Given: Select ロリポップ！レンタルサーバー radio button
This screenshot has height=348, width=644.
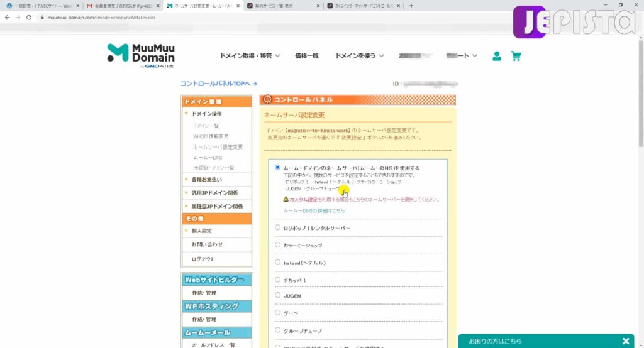Looking at the screenshot, I should pos(277,227).
